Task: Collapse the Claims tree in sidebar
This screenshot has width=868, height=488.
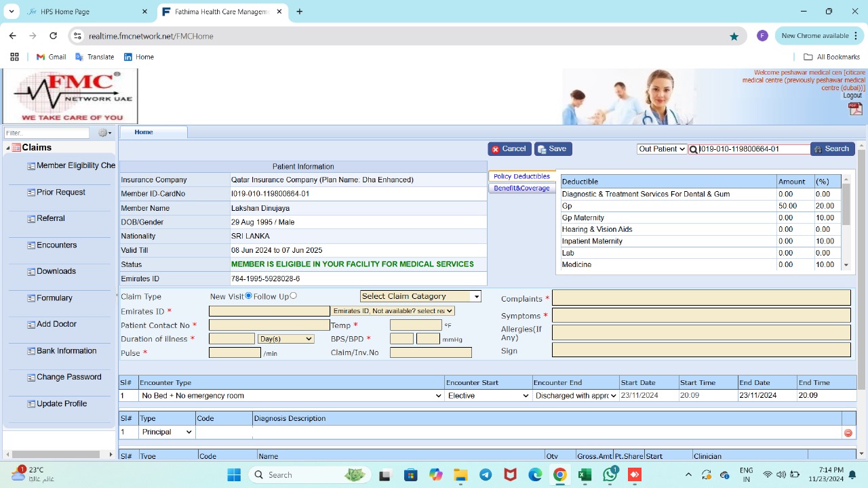Action: pos(8,148)
